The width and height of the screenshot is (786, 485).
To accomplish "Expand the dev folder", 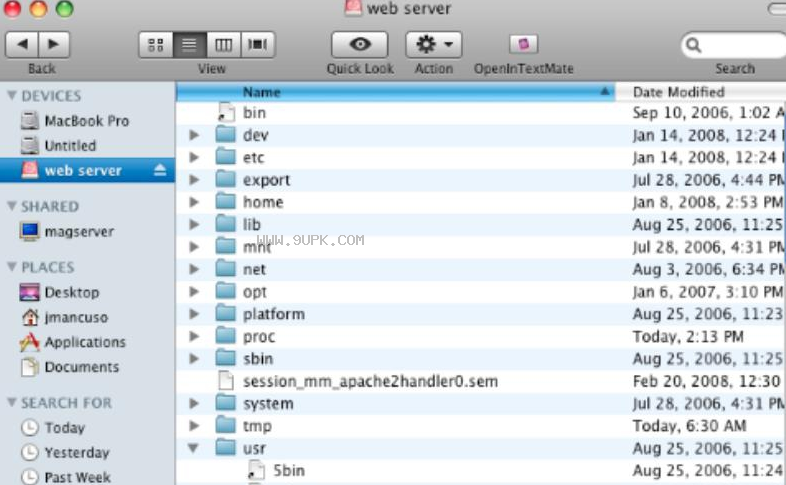I will pos(194,135).
